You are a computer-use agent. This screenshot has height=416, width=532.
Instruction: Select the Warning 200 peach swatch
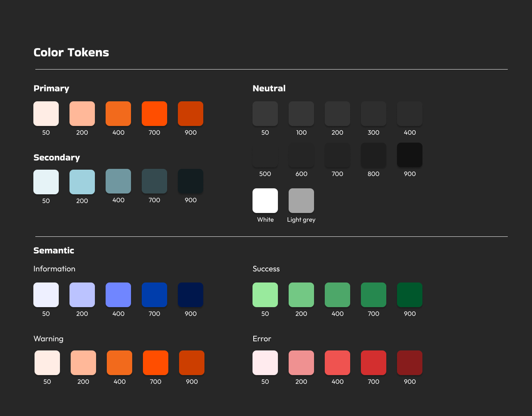pos(83,363)
